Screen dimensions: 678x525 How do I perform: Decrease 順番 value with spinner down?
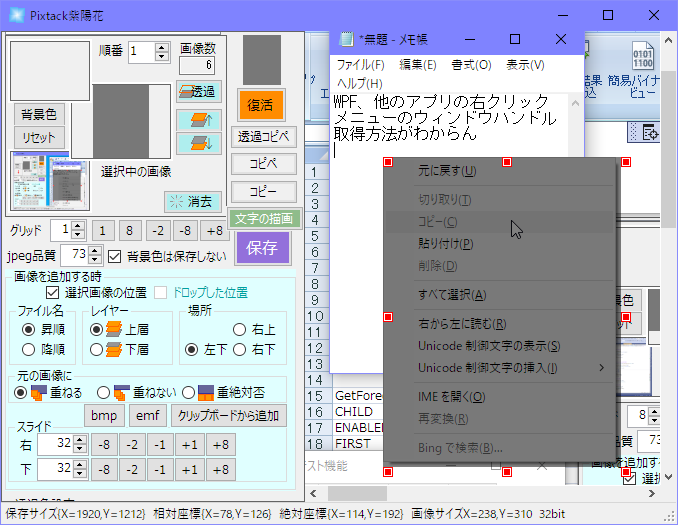162,57
